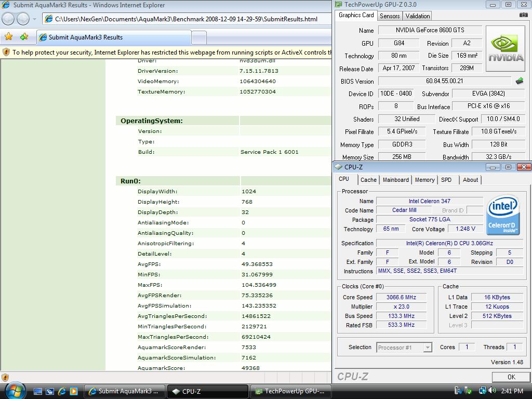Click the ActiveX security information bar
The image size is (532, 399).
click(x=166, y=52)
